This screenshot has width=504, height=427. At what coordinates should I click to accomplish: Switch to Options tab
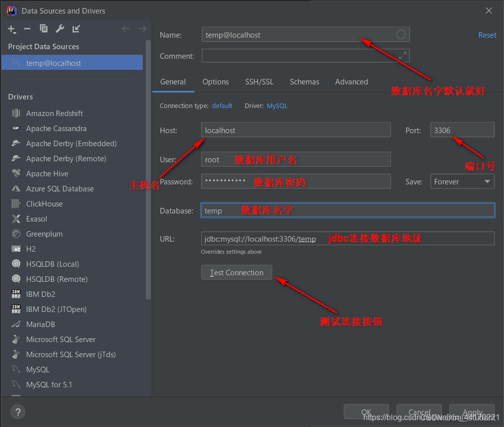point(216,82)
